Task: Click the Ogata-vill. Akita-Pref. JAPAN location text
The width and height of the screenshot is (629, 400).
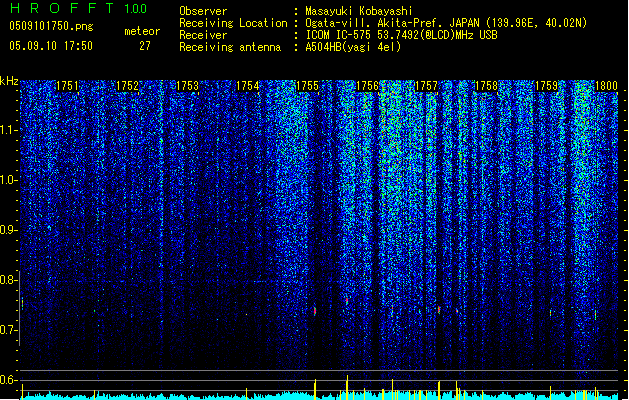Action: tap(446, 23)
